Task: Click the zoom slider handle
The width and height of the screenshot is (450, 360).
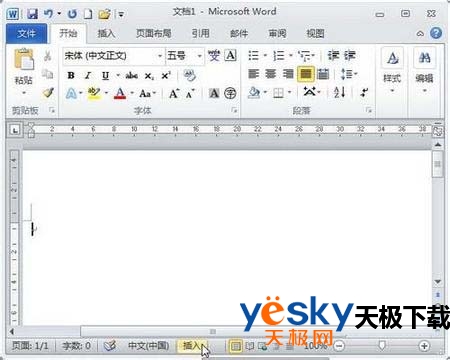Action: (382, 346)
